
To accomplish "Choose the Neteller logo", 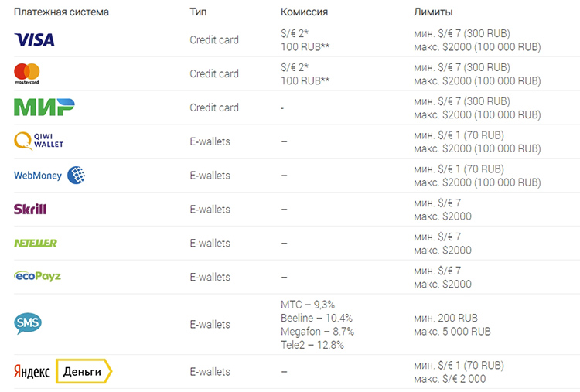I will pos(36,243).
